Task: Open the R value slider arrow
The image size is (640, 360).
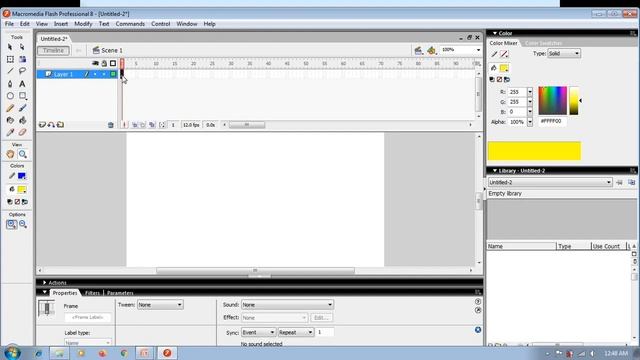Action: [530, 92]
